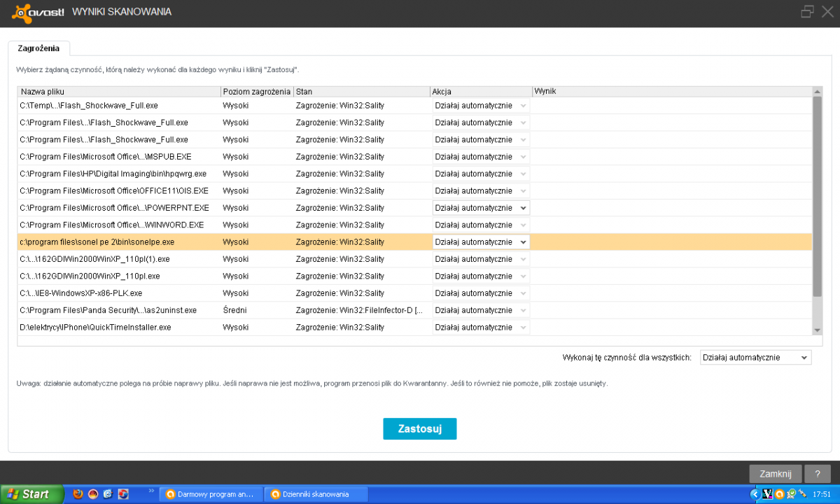The height and width of the screenshot is (504, 840).
Task: Open action dropdown for POWERPNT.EXE row
Action: coord(481,208)
